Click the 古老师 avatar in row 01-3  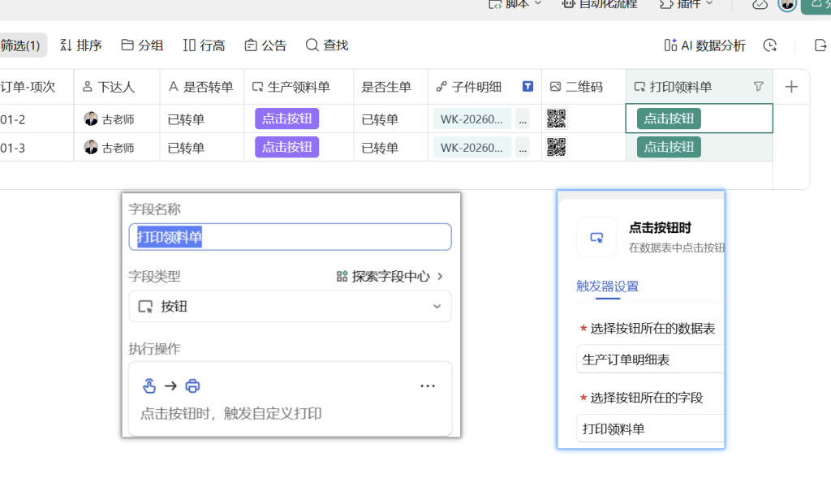(91, 148)
